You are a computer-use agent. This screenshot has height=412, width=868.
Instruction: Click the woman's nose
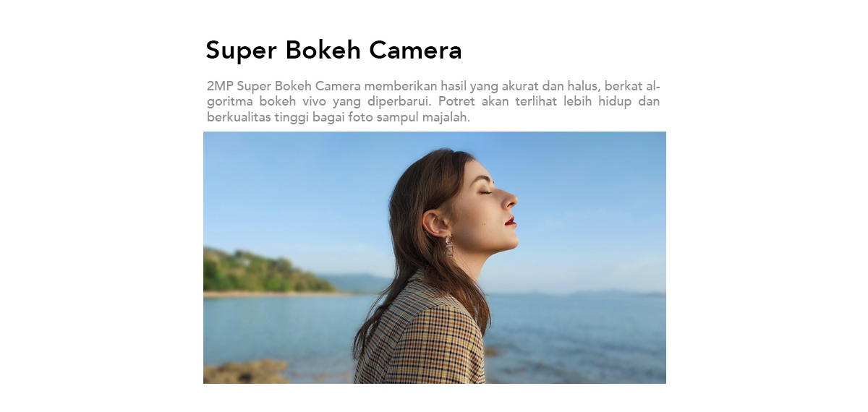coord(511,197)
